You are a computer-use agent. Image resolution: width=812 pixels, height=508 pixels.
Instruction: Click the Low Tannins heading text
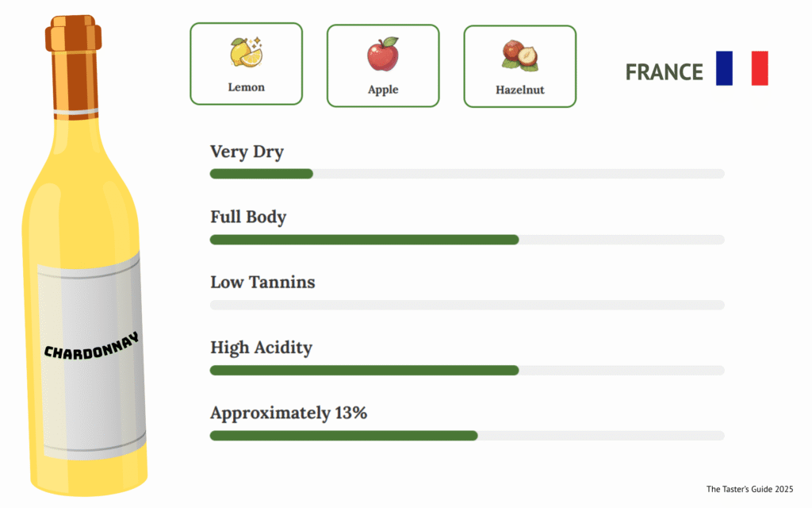262,282
